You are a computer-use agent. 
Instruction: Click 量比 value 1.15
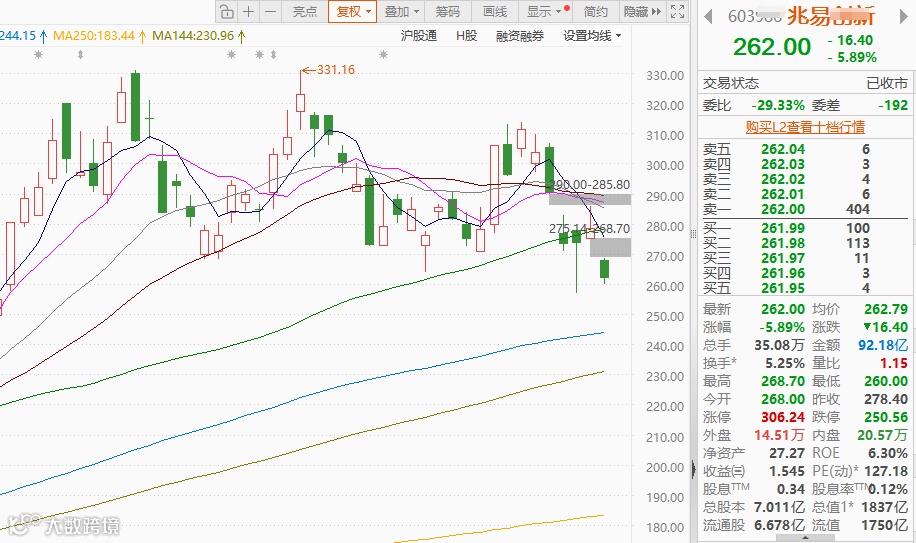pyautogui.click(x=894, y=363)
